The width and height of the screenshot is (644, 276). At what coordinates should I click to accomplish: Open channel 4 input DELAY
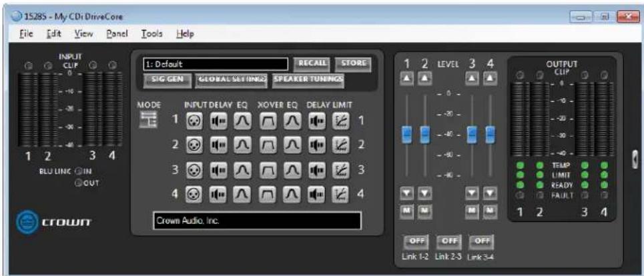pos(218,193)
